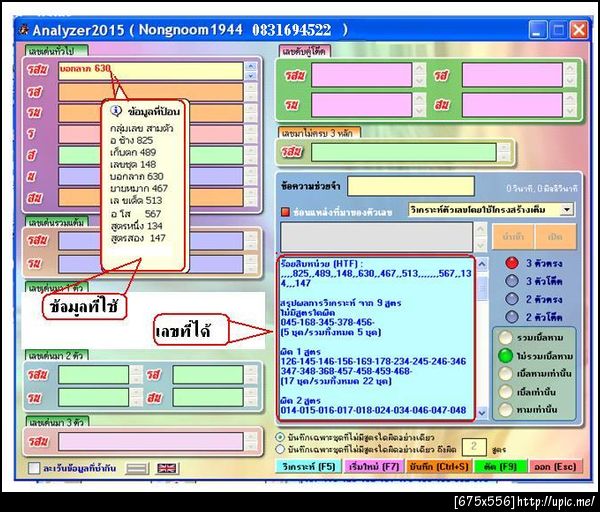Click up spinner of top รสน field in เลขเด่นทั่วไป
Viewport: 600px width, 512px height.
(251, 66)
